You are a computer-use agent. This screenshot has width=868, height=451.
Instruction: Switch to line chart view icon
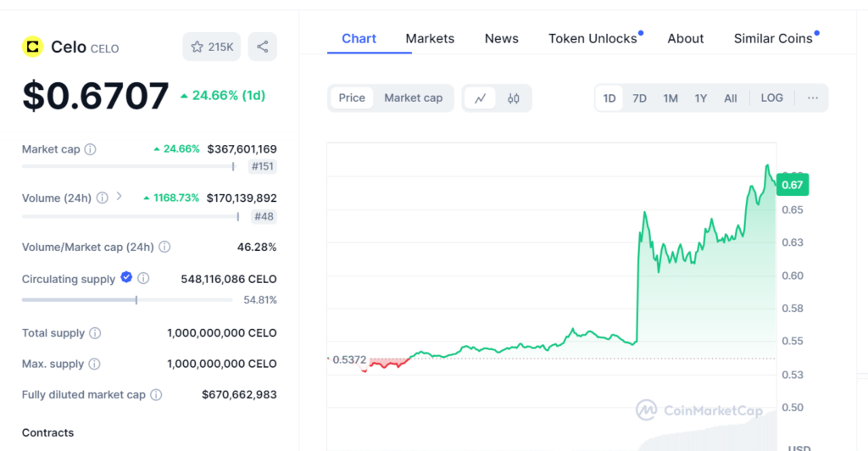pos(480,98)
